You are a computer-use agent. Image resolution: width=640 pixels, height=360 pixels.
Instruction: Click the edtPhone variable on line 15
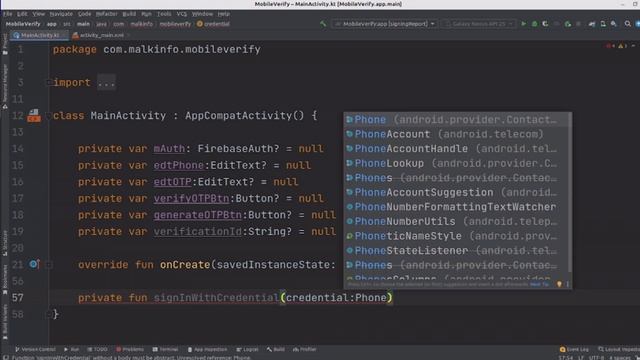178,165
